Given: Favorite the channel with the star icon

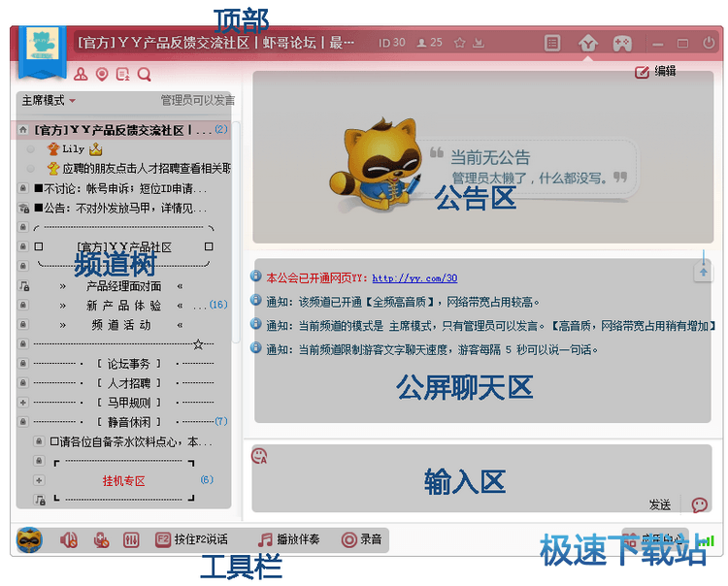Looking at the screenshot, I should pos(460,43).
